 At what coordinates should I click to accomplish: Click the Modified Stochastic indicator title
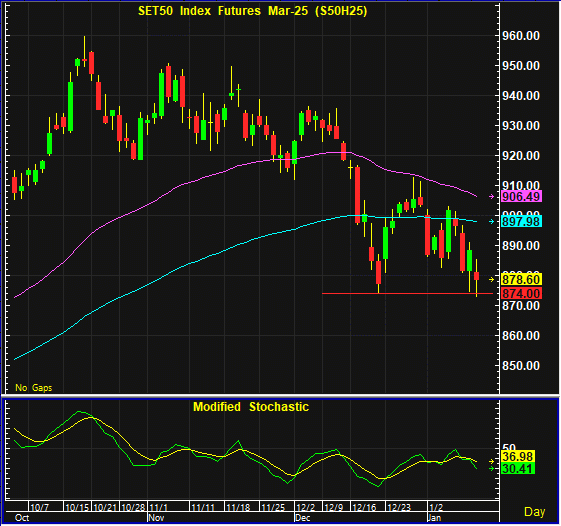coord(251,407)
